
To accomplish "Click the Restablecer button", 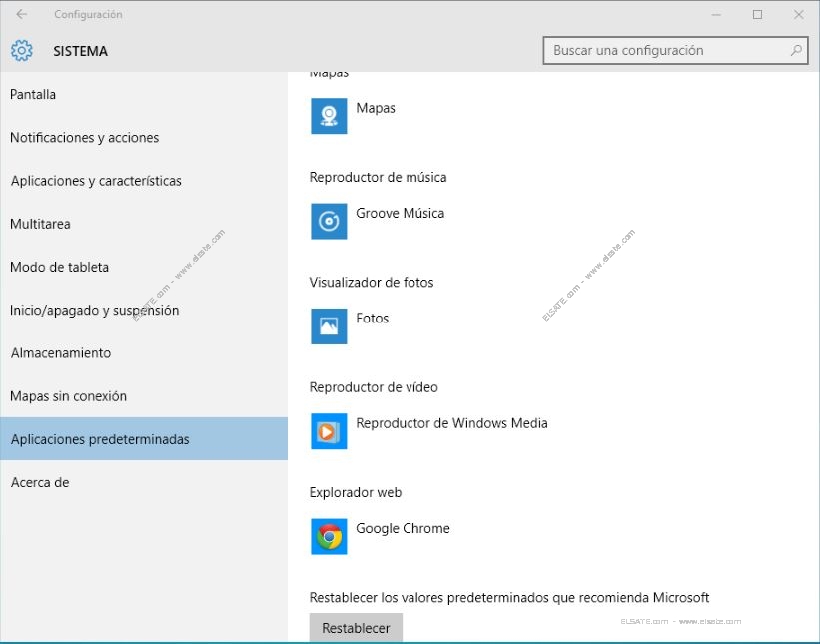I will coord(356,628).
